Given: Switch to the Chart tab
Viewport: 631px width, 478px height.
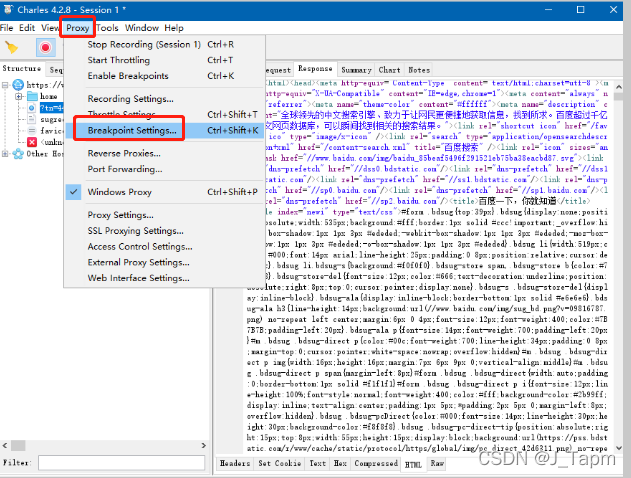Looking at the screenshot, I should (389, 70).
